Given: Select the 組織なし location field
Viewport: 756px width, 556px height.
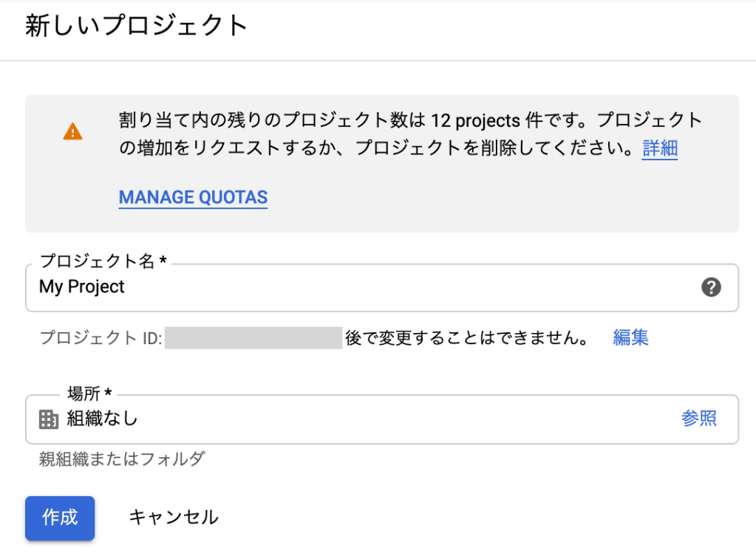Looking at the screenshot, I should click(x=355, y=419).
